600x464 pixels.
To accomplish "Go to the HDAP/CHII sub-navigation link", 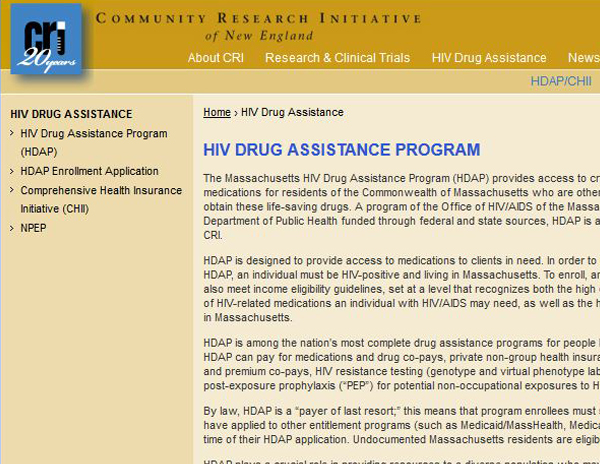I will (x=561, y=81).
